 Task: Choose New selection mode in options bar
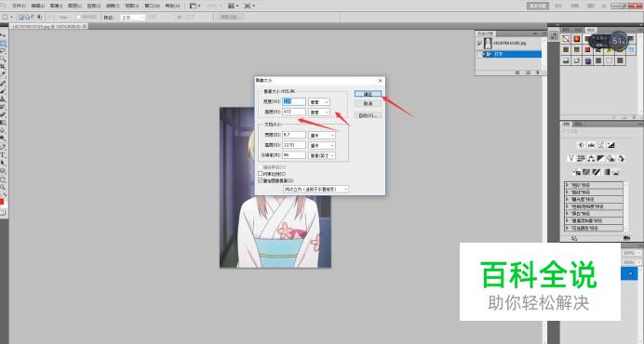click(x=21, y=18)
